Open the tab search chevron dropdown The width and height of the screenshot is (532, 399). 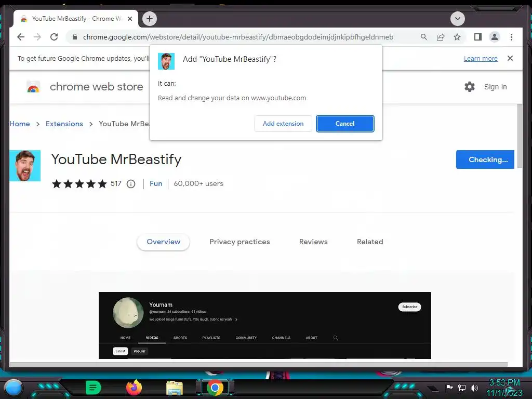click(457, 19)
